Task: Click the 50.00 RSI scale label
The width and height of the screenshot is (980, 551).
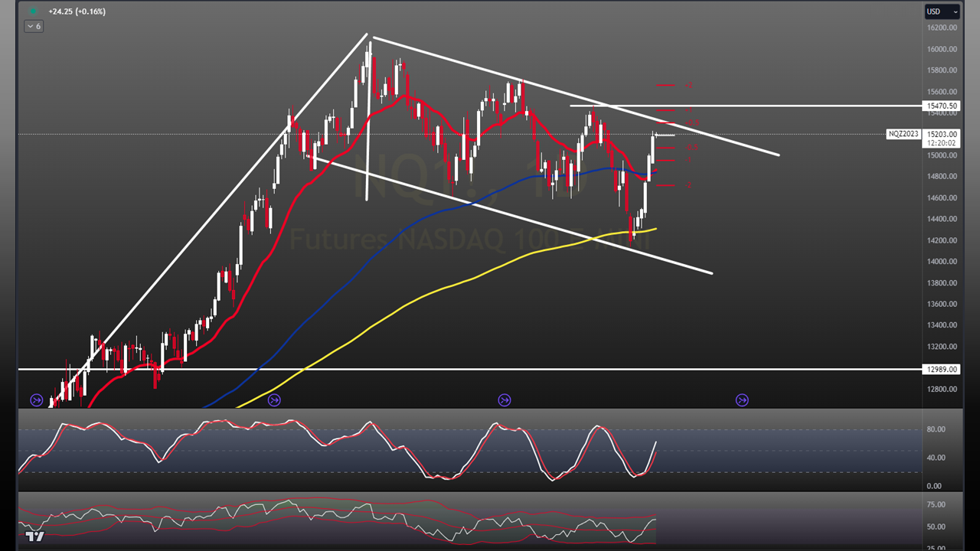Action: tap(935, 527)
